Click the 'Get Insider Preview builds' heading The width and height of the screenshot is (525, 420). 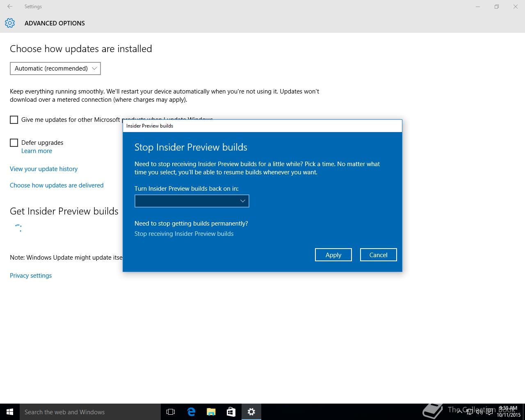click(64, 211)
